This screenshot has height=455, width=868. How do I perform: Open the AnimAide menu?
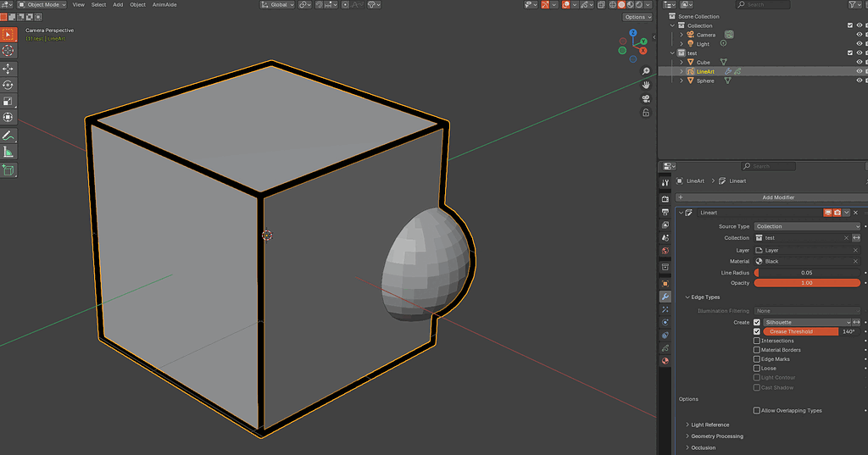[x=164, y=4]
